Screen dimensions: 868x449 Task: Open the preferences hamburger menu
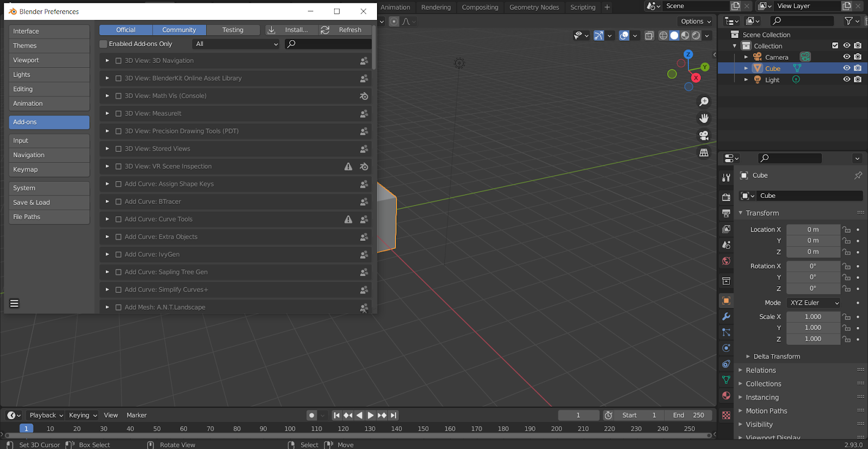point(15,303)
